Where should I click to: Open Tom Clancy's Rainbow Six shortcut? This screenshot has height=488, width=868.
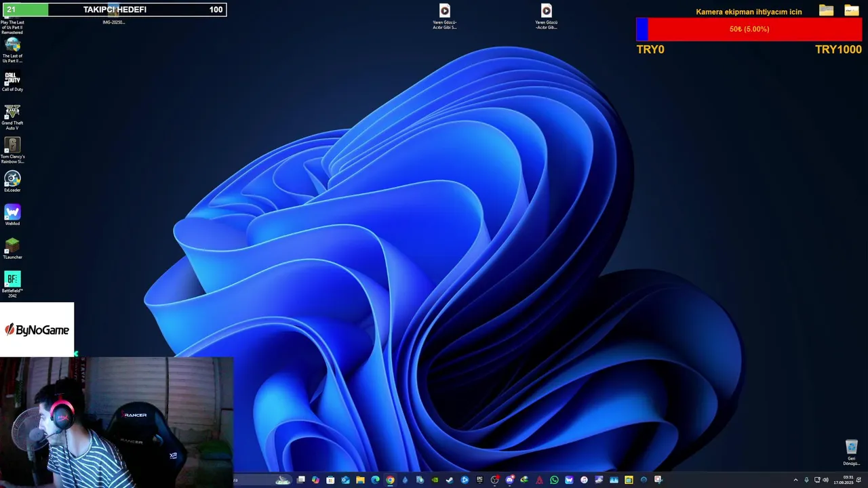[12, 150]
